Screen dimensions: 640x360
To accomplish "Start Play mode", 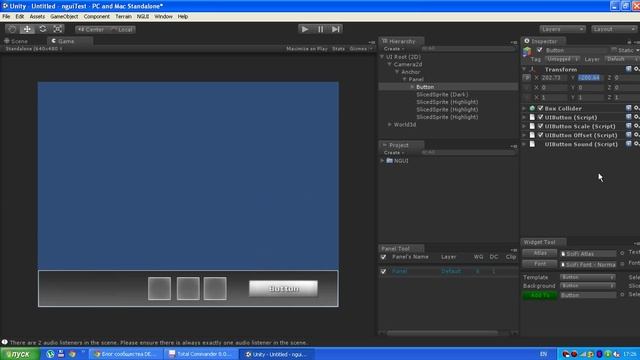I will [x=304, y=29].
